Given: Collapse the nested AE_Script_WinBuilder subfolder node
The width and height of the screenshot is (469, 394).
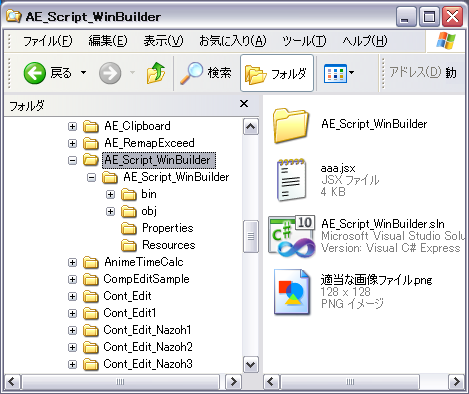Looking at the screenshot, I should [91, 177].
